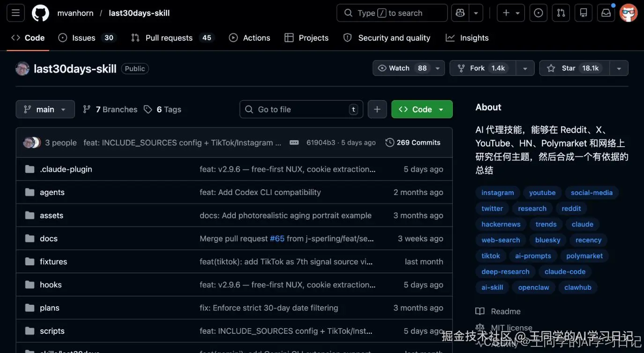Screen dimensions: 644x353
Task: Click the add file plus button
Action: coord(377,109)
